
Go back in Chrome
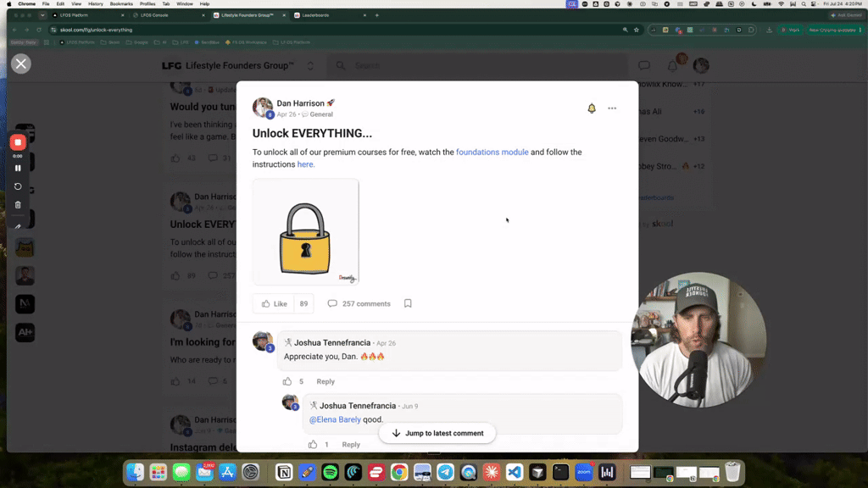pyautogui.click(x=15, y=30)
